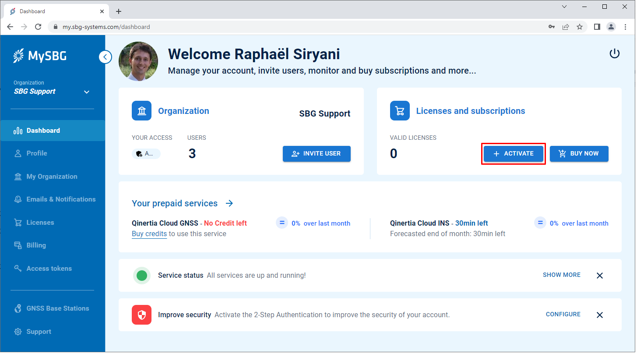Dismiss the Improve security notice
The height and width of the screenshot is (361, 644).
pyautogui.click(x=600, y=315)
